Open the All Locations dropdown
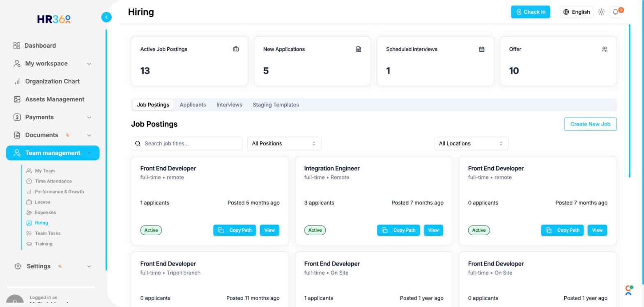This screenshot has width=644, height=307. pyautogui.click(x=471, y=143)
